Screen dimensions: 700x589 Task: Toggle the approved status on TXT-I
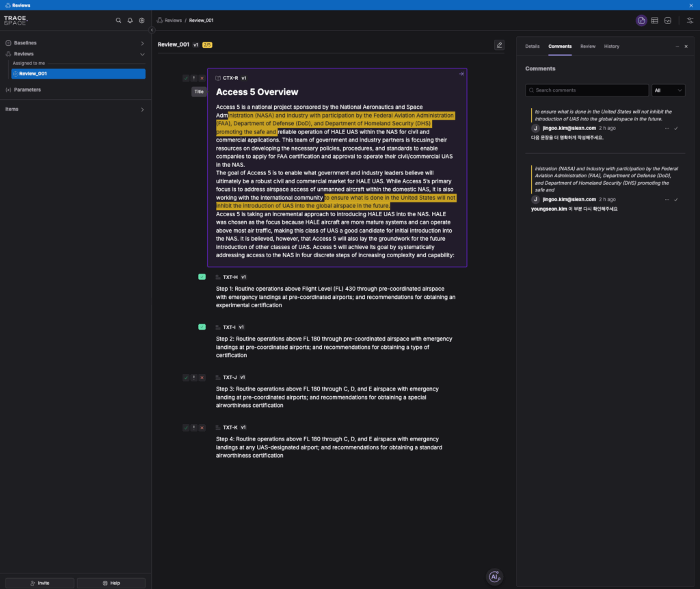click(x=202, y=327)
